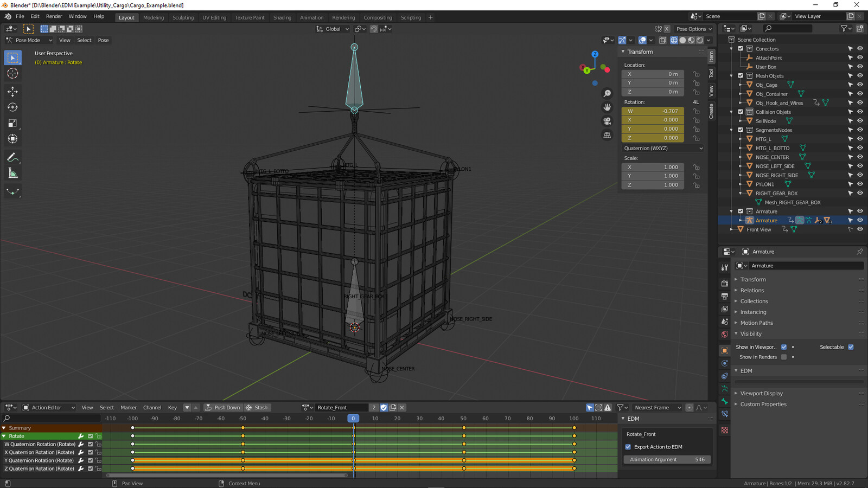
Task: Click the Animation Argument value field
Action: tap(667, 459)
